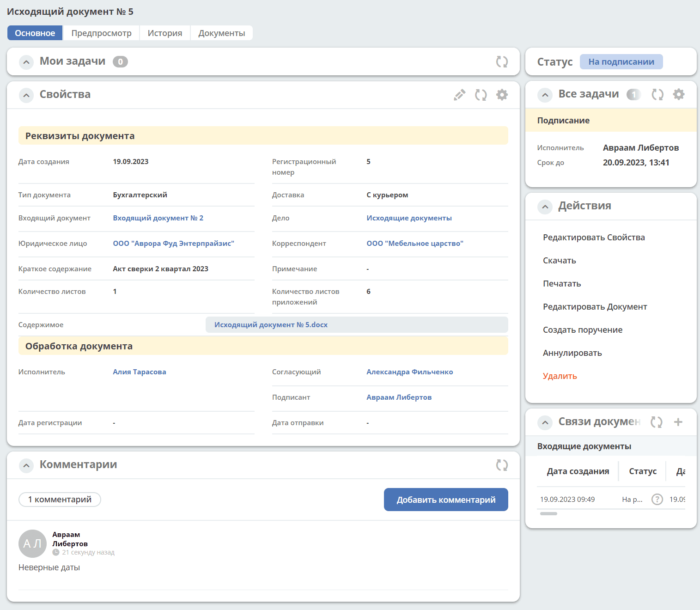Viewport: 700px width, 610px height.
Task: Click the Добавить комментарий button
Action: point(446,500)
